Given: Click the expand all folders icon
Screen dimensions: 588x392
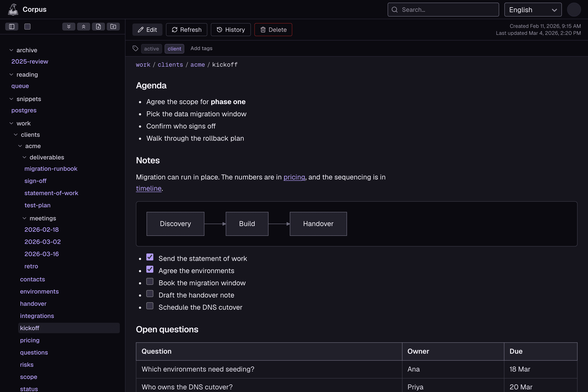Looking at the screenshot, I should coord(69,27).
